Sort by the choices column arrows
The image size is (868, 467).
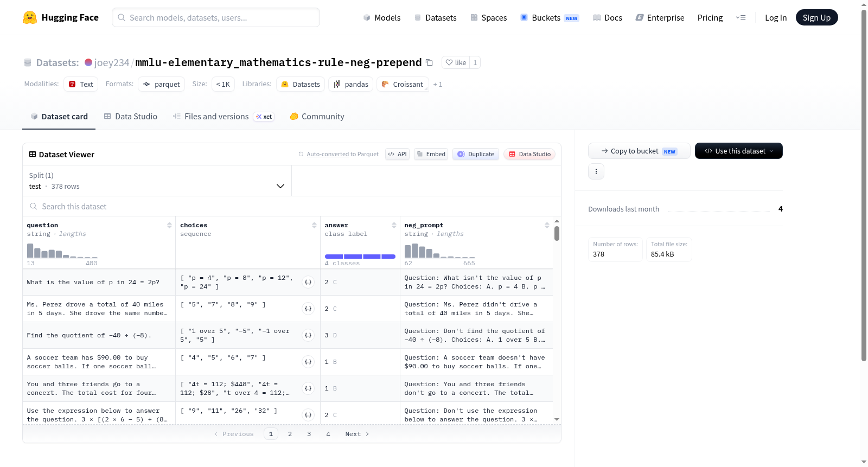[314, 225]
